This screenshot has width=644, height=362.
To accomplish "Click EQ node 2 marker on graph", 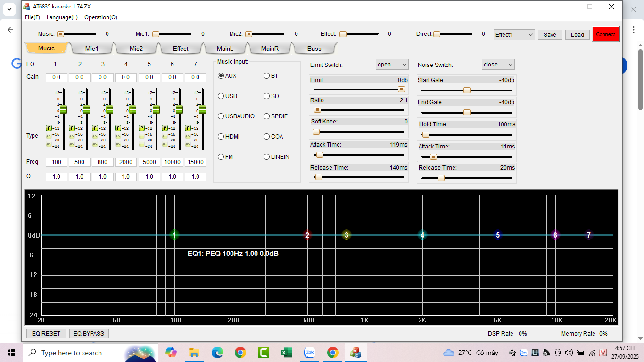I will (x=307, y=235).
